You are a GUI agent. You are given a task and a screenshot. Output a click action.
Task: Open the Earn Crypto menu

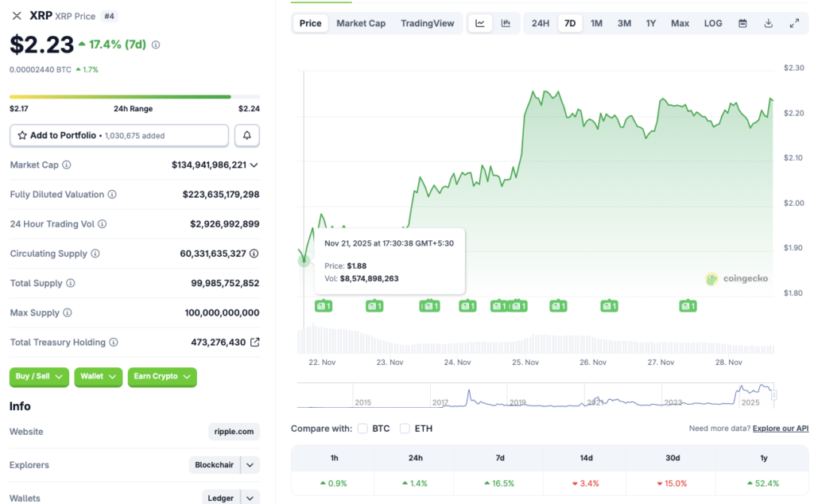coord(161,377)
